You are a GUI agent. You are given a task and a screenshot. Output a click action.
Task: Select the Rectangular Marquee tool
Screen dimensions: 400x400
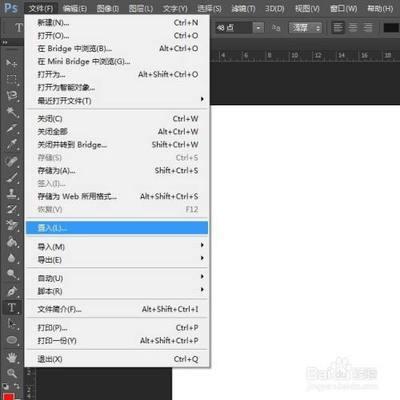pos(12,79)
